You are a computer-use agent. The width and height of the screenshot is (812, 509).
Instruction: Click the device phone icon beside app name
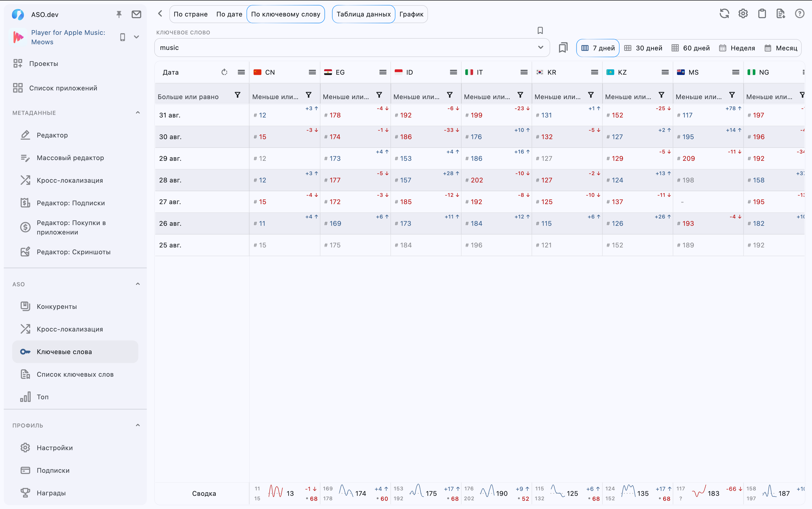click(x=123, y=37)
